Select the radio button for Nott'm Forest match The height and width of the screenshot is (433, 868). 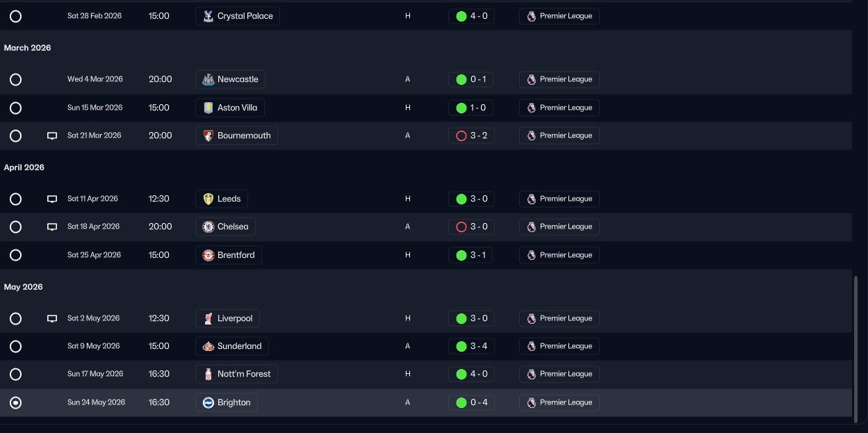[x=15, y=374]
